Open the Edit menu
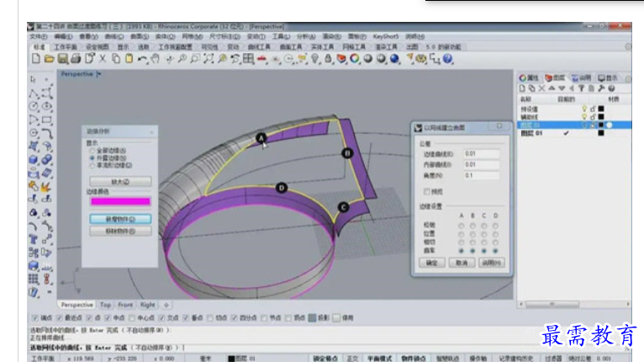Screen dimensions: 644x362 pyautogui.click(x=63, y=36)
